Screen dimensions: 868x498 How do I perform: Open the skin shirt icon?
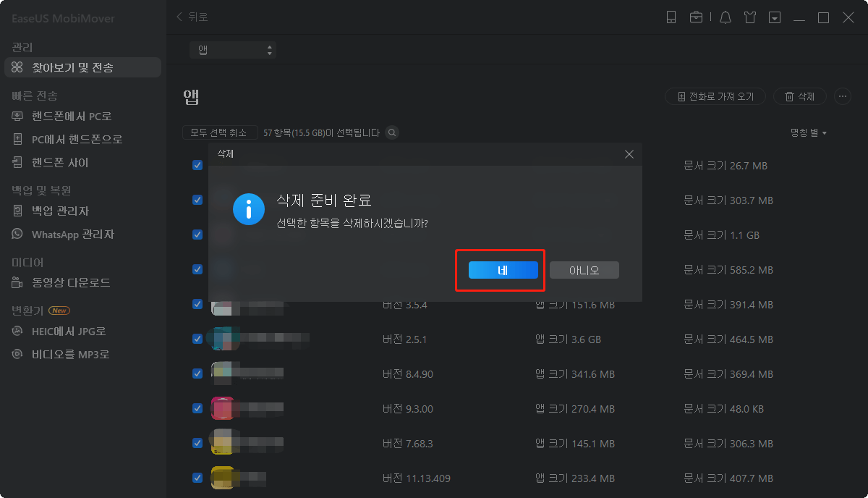coord(750,17)
